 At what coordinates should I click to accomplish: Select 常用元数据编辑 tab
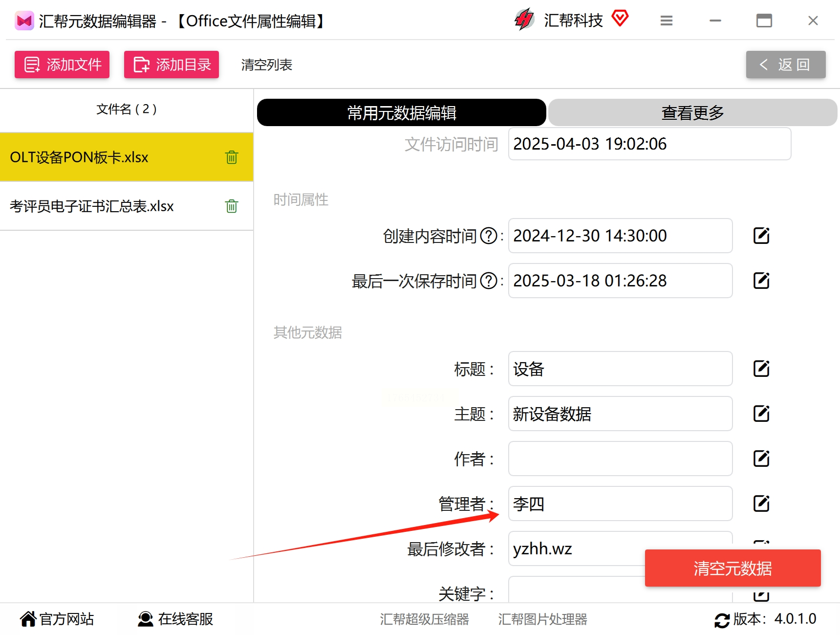(401, 112)
